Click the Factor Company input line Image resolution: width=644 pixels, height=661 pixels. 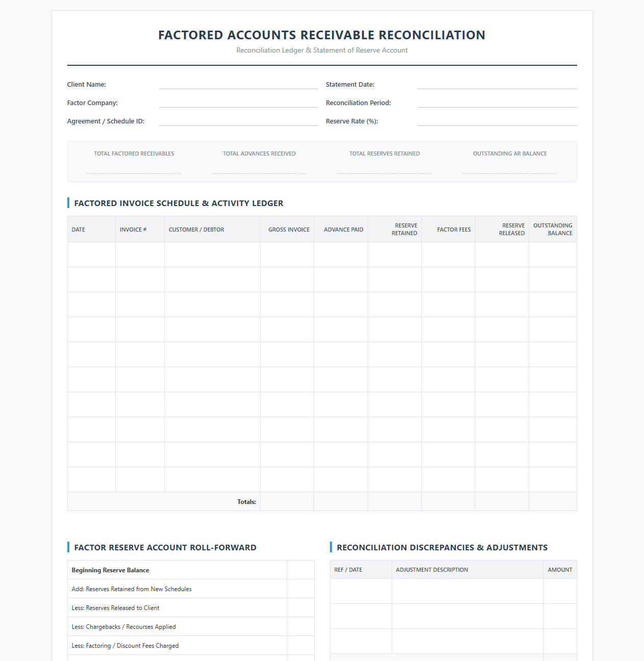[x=238, y=103]
